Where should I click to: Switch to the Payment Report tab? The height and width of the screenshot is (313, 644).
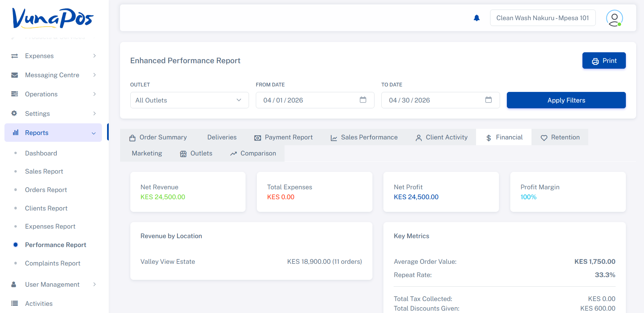pos(284,137)
